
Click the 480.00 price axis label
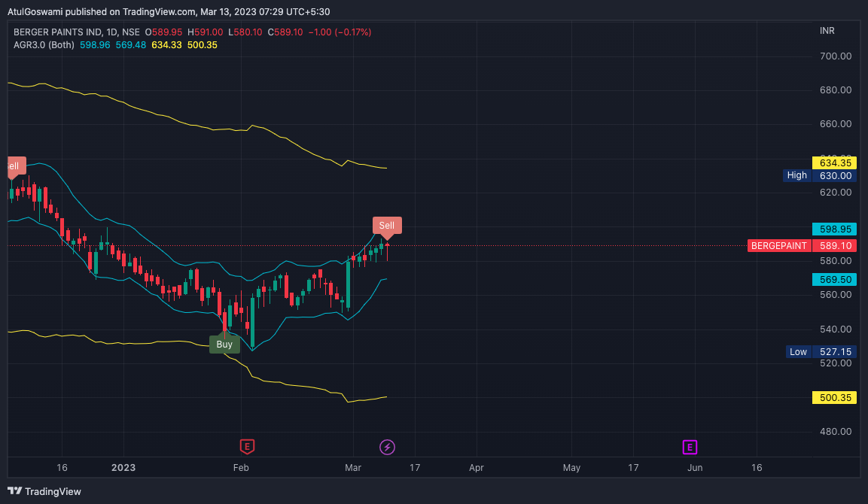(836, 432)
